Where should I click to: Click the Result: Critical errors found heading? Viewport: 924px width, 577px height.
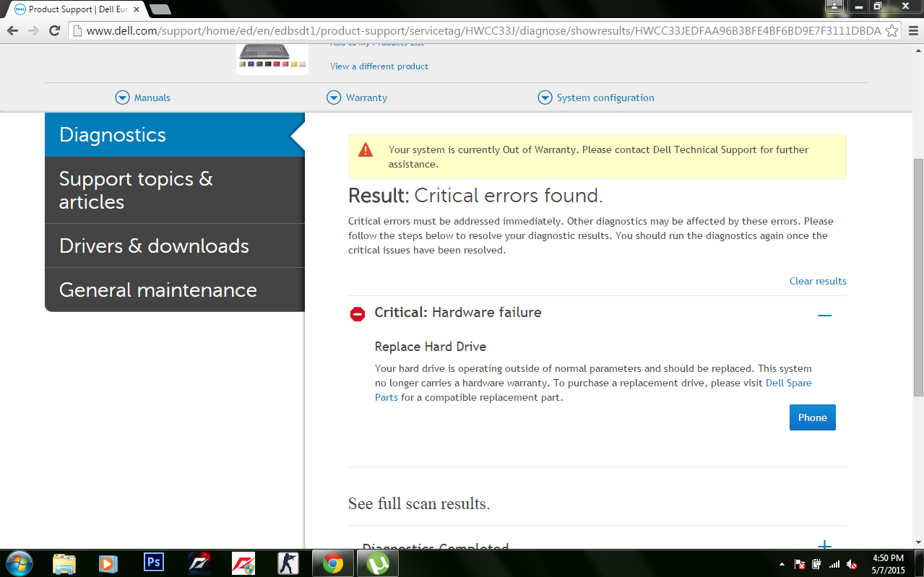click(x=475, y=196)
